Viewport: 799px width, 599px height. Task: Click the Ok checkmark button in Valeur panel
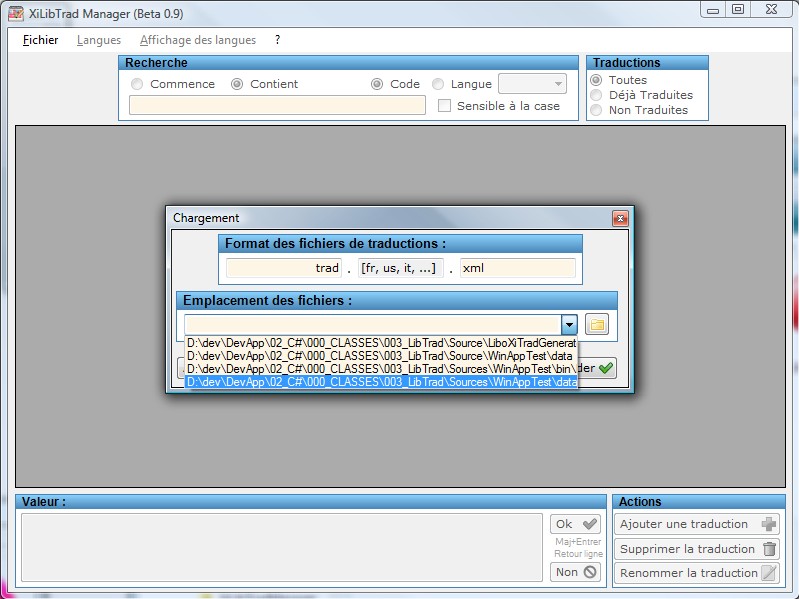point(575,524)
